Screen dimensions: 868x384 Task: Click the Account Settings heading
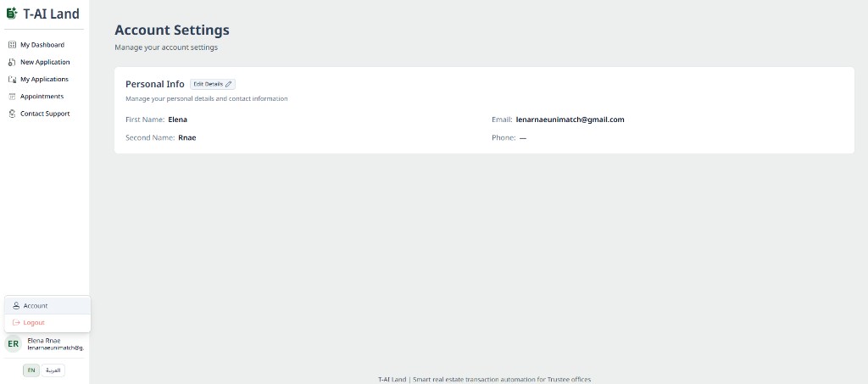tap(171, 30)
